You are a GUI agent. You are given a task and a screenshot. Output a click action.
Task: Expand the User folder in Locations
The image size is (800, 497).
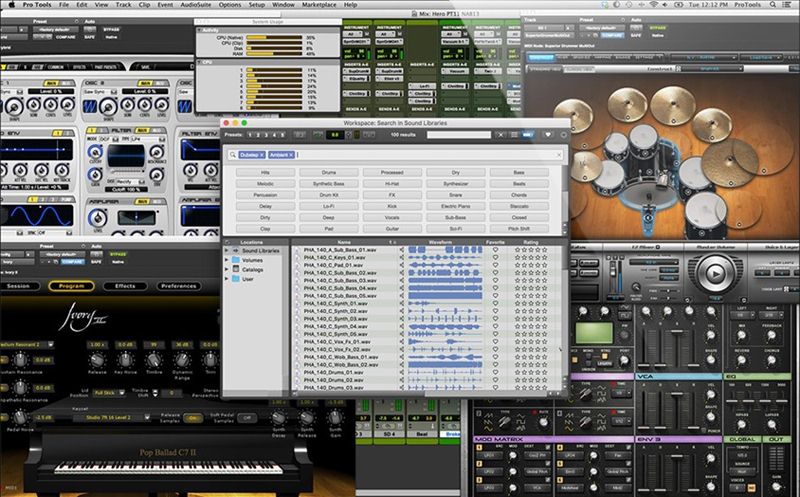pyautogui.click(x=227, y=279)
